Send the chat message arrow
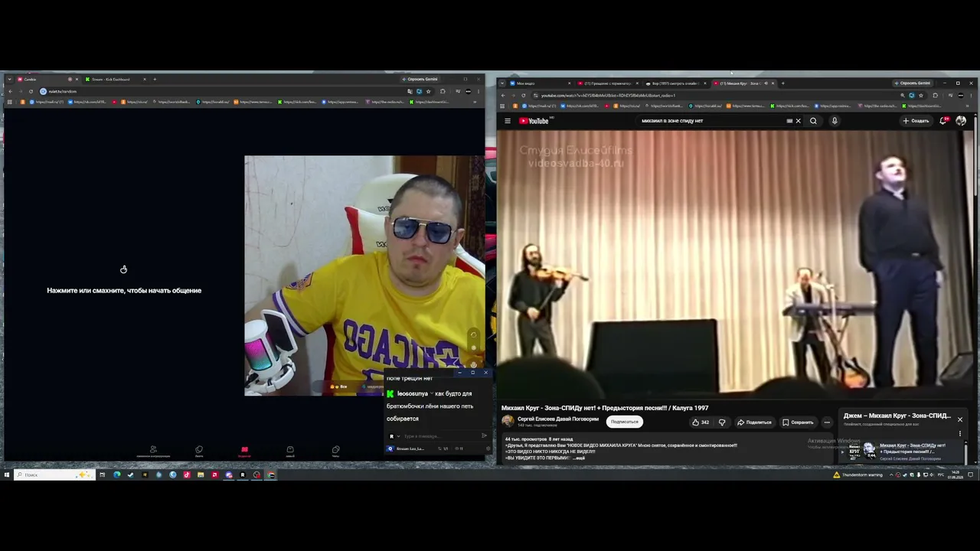 pos(484,436)
